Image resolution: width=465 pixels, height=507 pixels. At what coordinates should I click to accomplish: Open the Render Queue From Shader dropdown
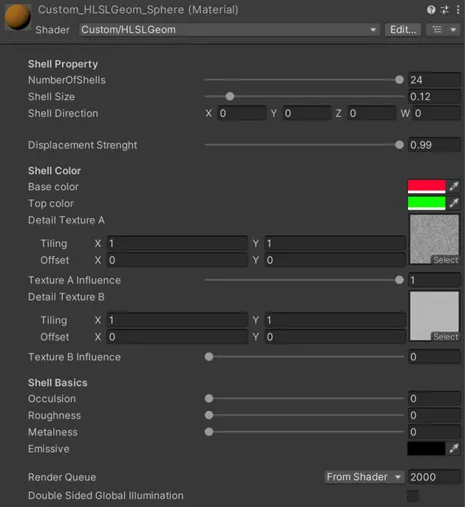[364, 477]
